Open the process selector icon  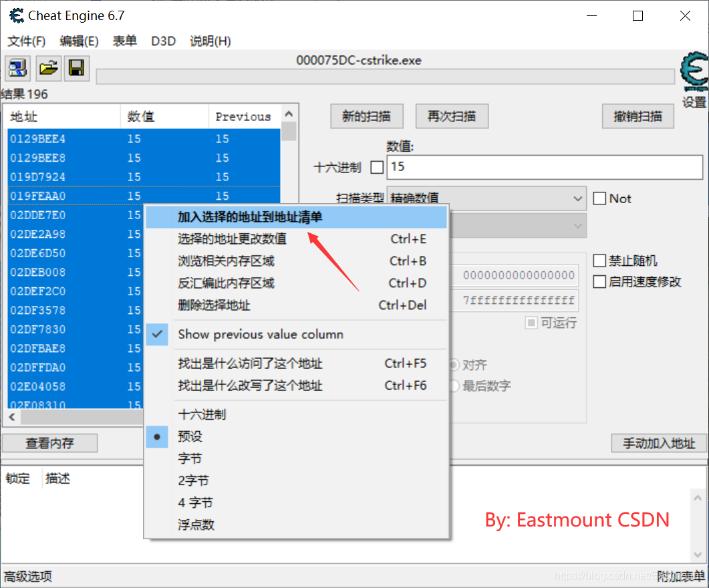pyautogui.click(x=17, y=68)
